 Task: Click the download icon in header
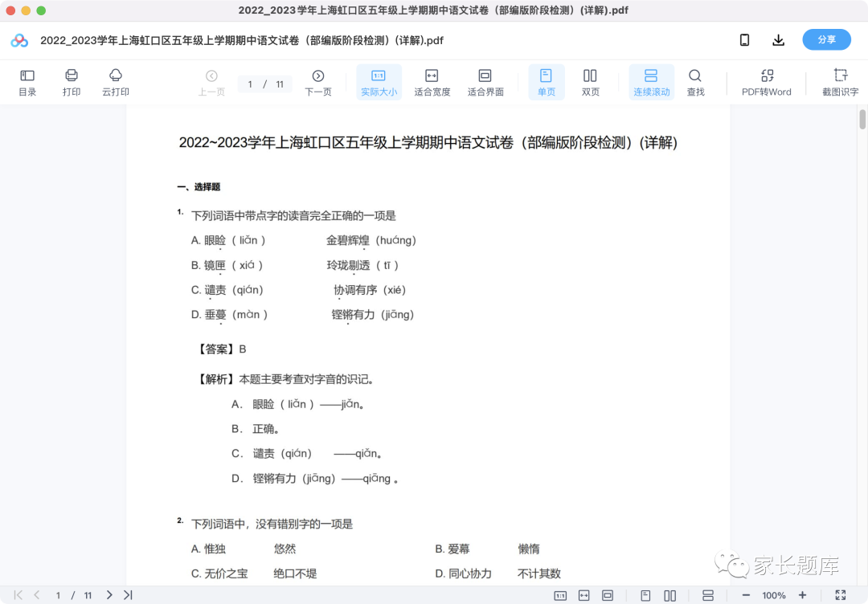tap(778, 40)
